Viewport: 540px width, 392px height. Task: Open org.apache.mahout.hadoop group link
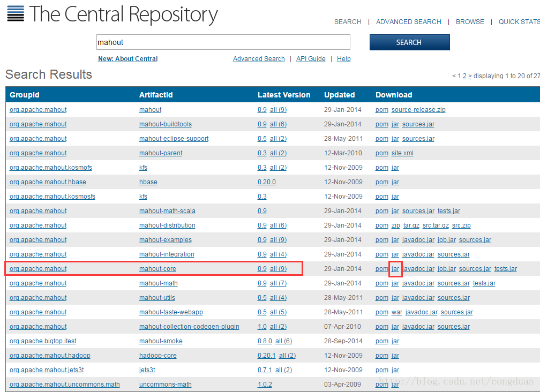[x=50, y=356]
